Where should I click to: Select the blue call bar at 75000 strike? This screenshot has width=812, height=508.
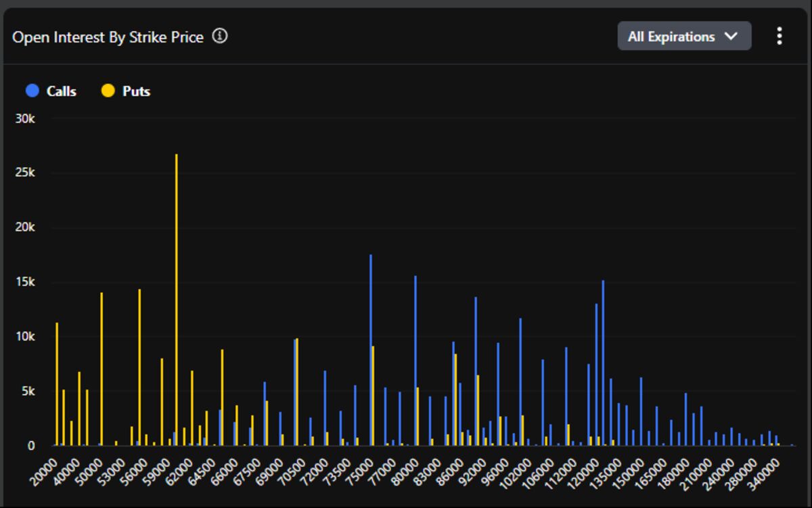(x=371, y=352)
